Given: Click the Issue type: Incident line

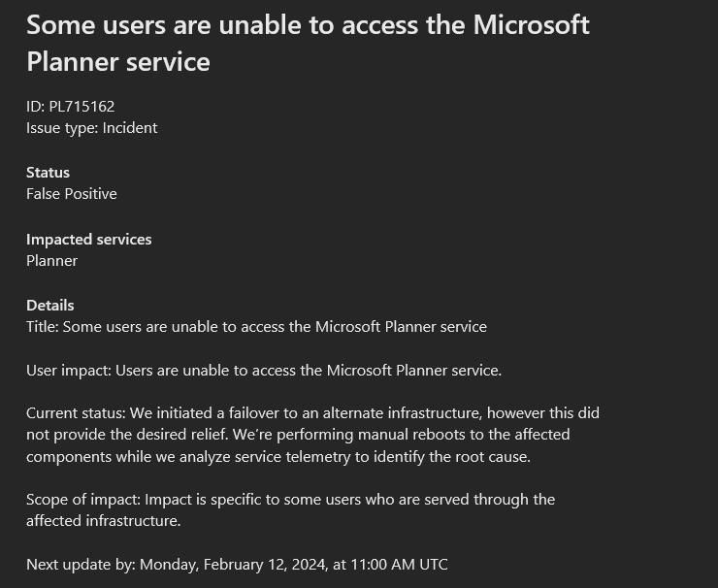Looking at the screenshot, I should [91, 127].
